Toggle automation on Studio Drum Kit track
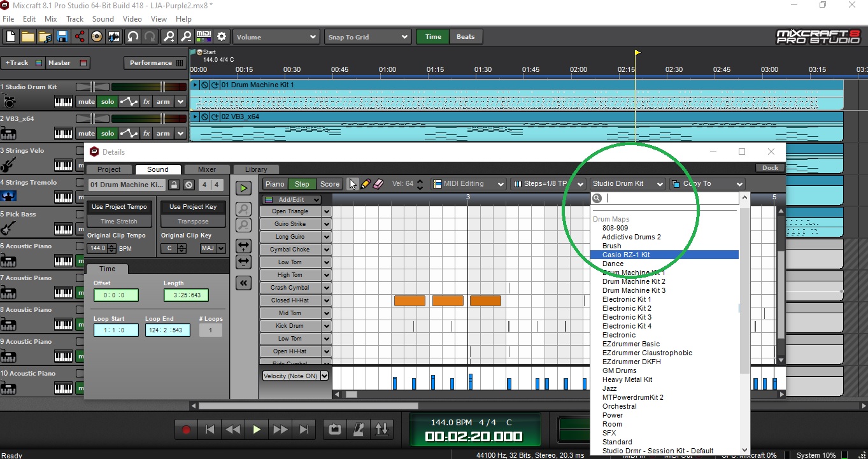Viewport: 868px width, 459px height. point(129,101)
